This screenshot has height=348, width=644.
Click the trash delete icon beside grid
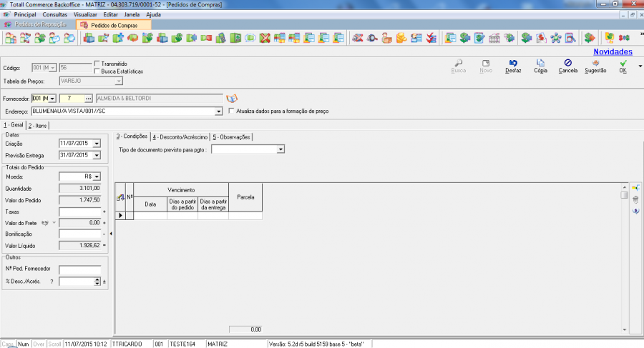coord(635,199)
